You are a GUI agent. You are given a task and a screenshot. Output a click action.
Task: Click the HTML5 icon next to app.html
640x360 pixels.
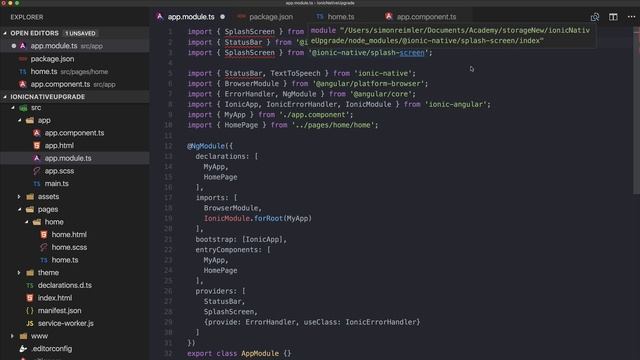click(x=37, y=146)
